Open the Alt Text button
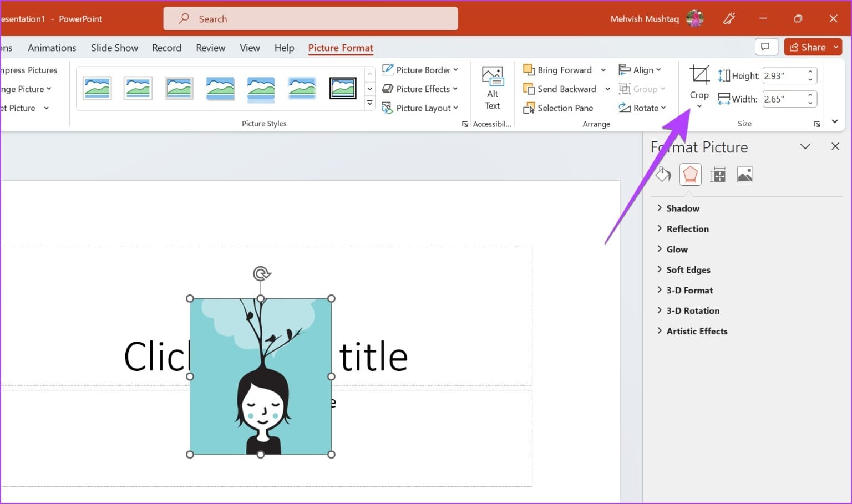The width and height of the screenshot is (852, 504). [x=492, y=88]
